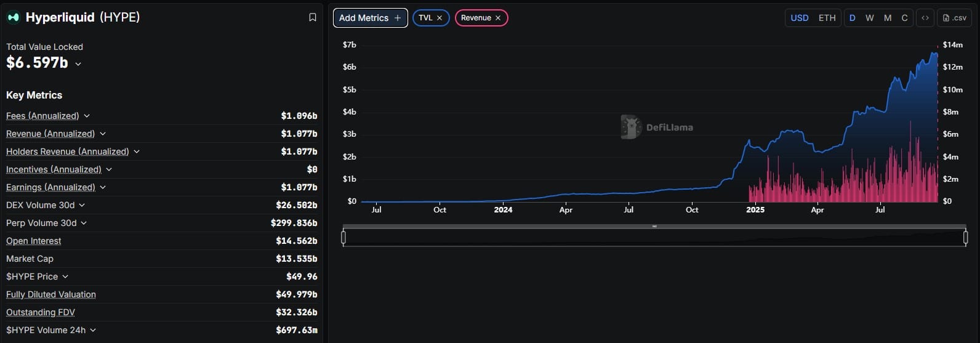
Task: Click the $13.535b market cap value
Action: (x=297, y=259)
